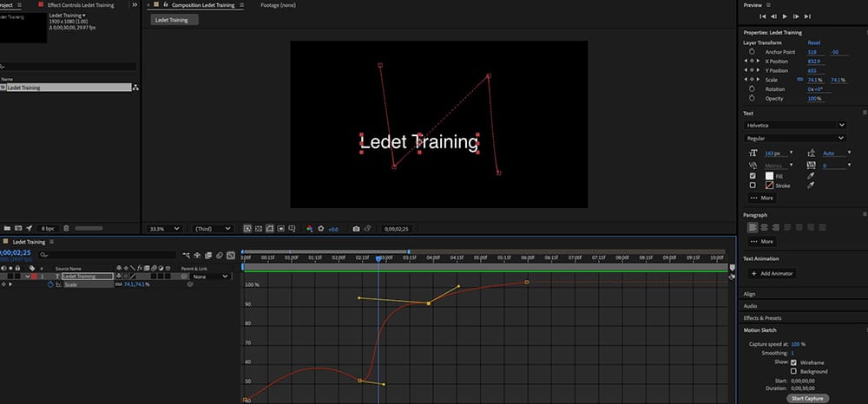Click the Rotation stopwatch icon

coord(752,88)
